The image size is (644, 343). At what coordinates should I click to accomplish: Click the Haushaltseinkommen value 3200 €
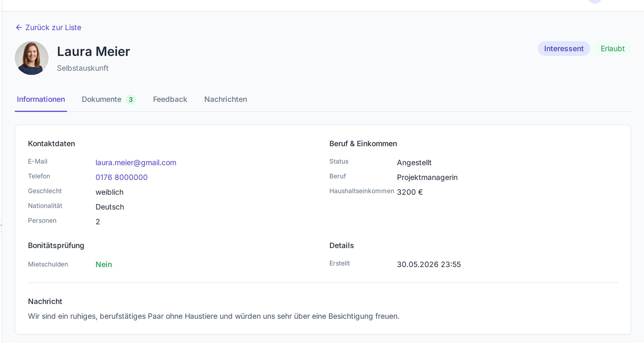tap(410, 192)
